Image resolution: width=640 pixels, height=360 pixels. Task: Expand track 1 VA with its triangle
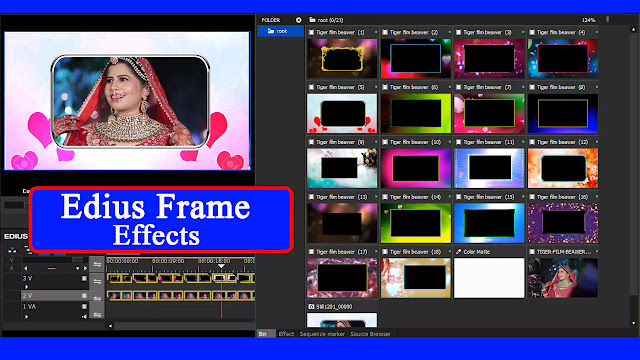(27, 316)
